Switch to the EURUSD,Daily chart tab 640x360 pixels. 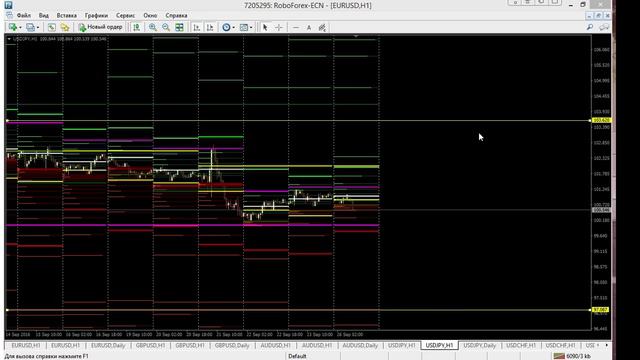pos(108,345)
